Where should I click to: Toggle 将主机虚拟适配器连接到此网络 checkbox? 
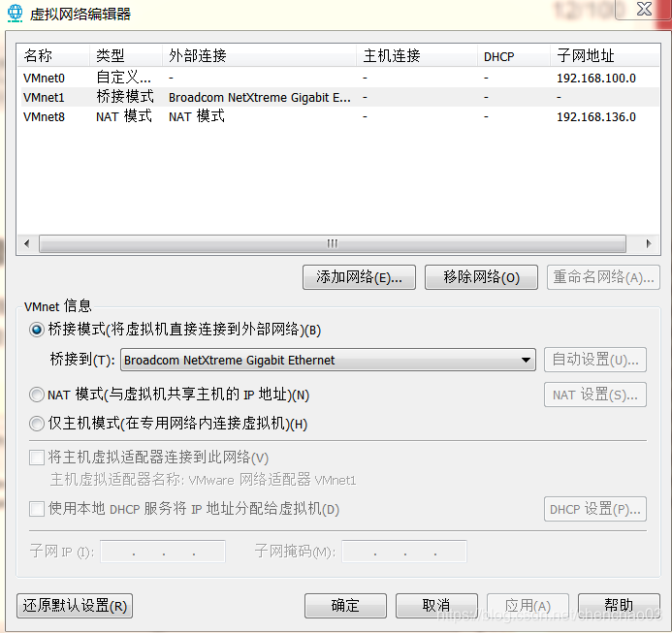pyautogui.click(x=37, y=458)
